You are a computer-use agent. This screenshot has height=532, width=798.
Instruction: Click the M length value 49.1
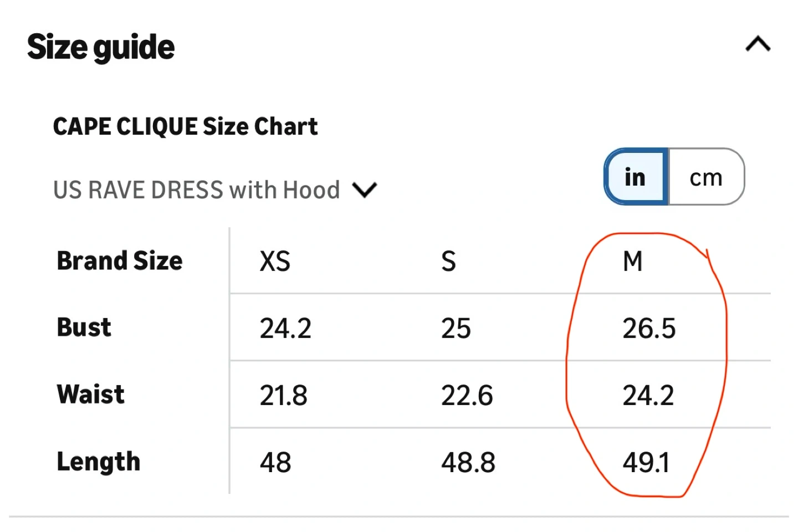[x=646, y=463]
